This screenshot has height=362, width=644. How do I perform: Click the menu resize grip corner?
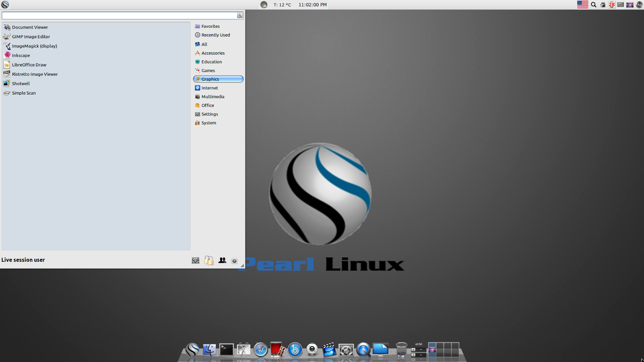(242, 265)
